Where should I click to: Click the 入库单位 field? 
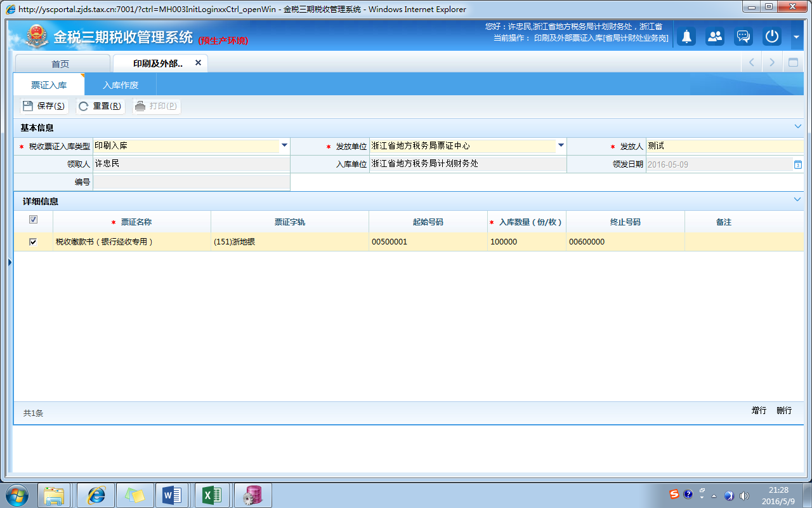pyautogui.click(x=468, y=164)
